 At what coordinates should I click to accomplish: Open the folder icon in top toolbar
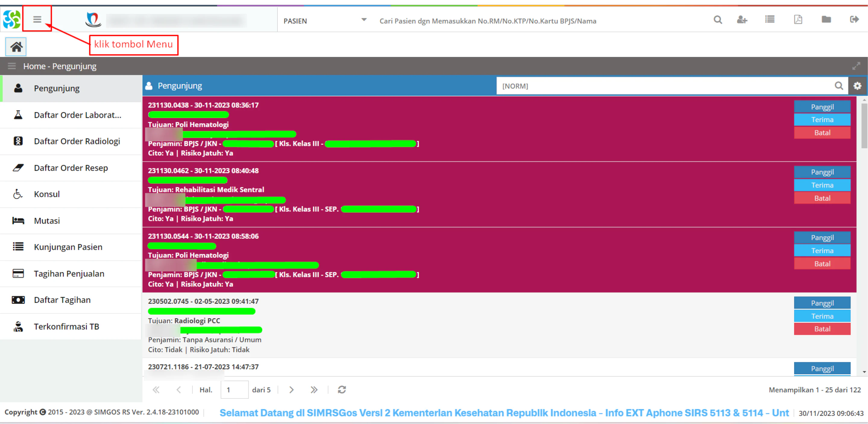point(826,20)
